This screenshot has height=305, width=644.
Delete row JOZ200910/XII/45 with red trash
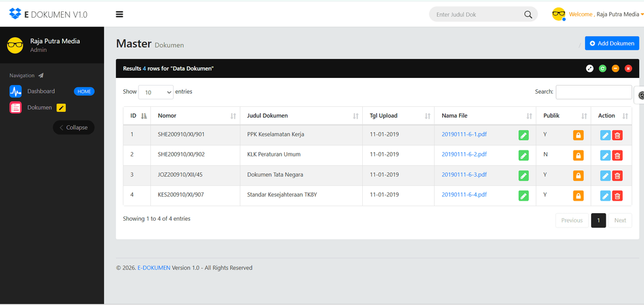[617, 175]
